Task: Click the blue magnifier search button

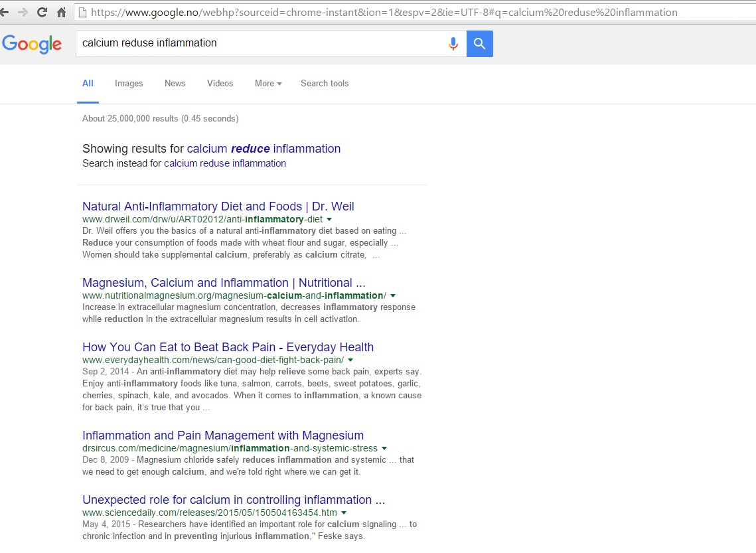Action: 480,44
